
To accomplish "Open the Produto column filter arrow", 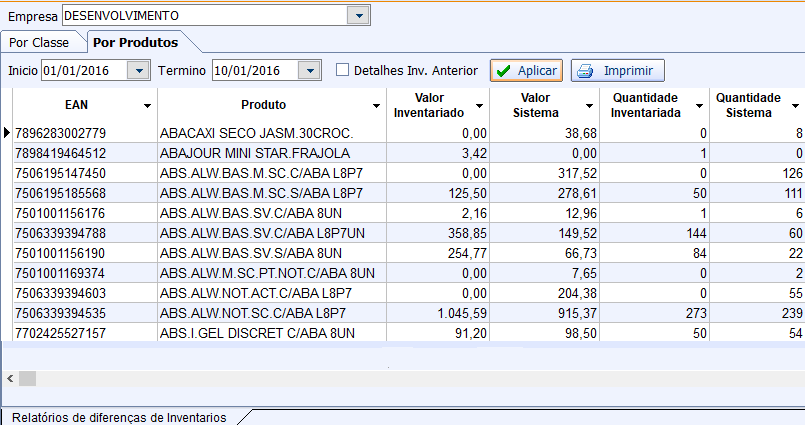I will tap(377, 105).
